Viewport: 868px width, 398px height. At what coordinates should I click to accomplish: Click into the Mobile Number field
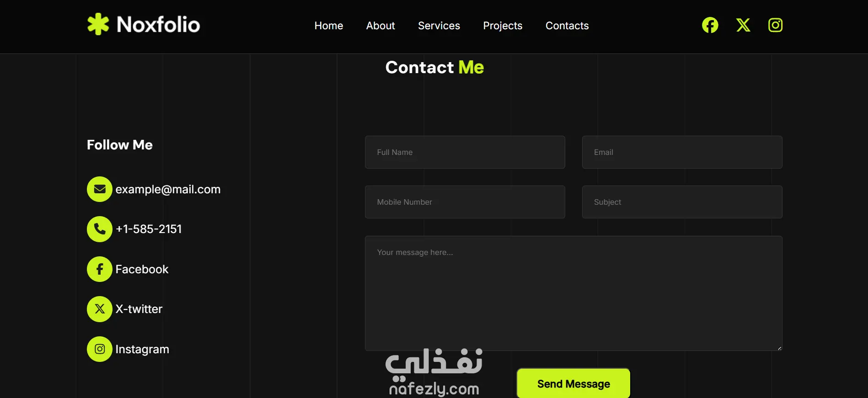point(465,202)
